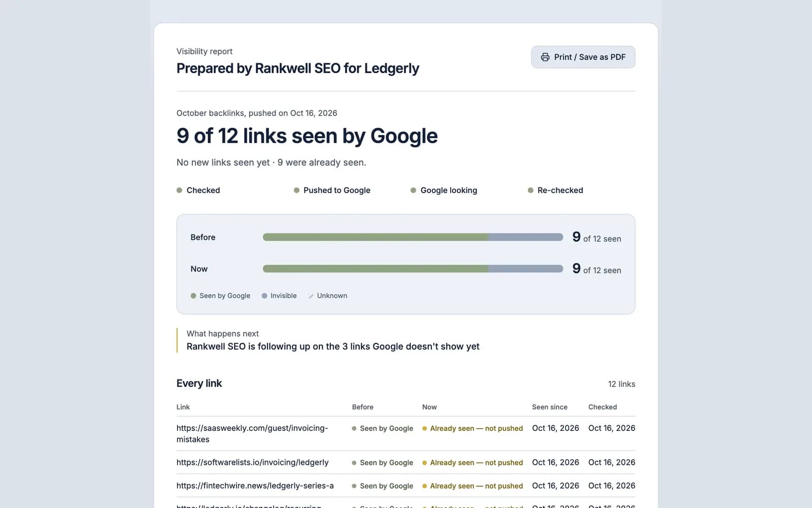Viewport: 812px width, 508px height.
Task: Open the softwarelists.io invoicing ledgerly link
Action: coord(252,462)
